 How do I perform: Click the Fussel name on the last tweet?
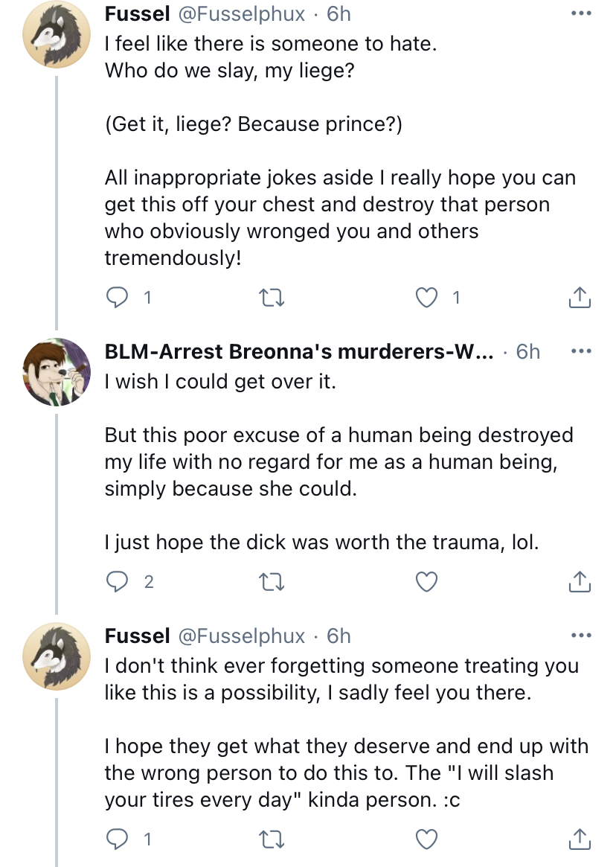[x=137, y=636]
